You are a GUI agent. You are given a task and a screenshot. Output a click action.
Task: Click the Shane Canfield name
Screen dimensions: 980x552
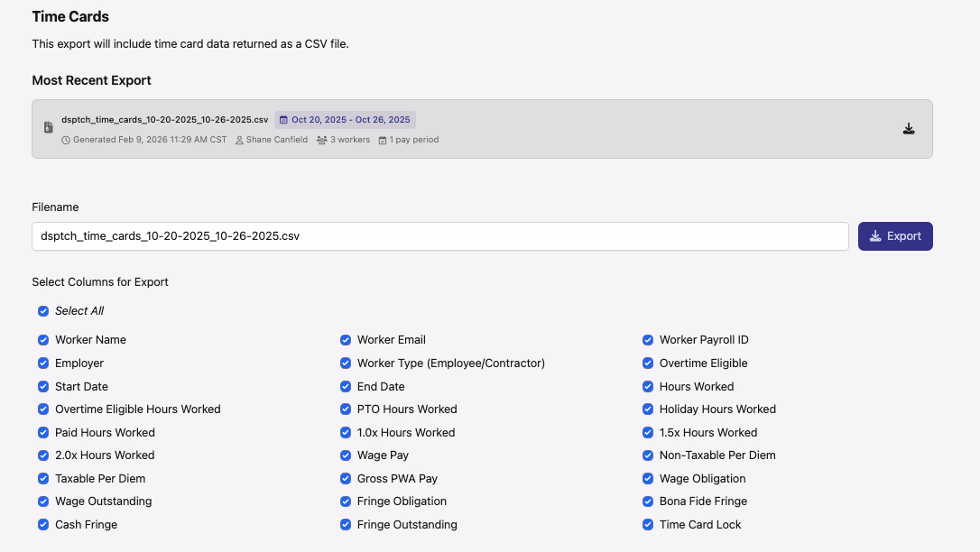(277, 140)
